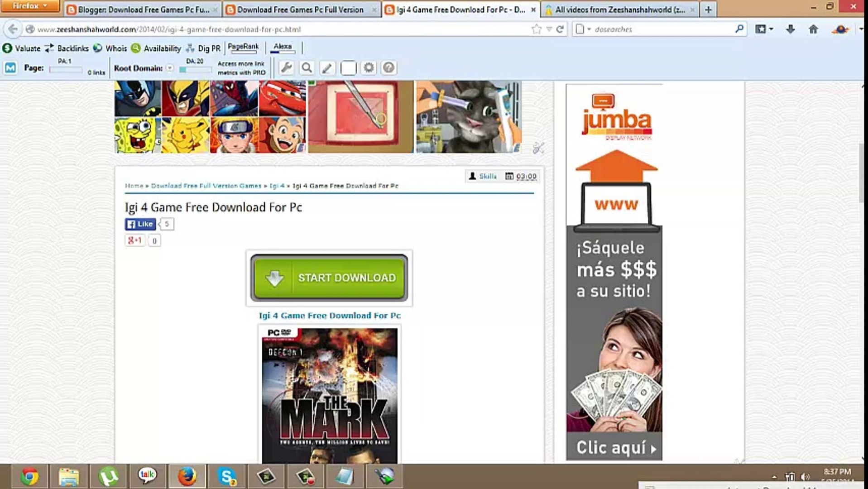Go back with the browser back arrow

[x=13, y=29]
